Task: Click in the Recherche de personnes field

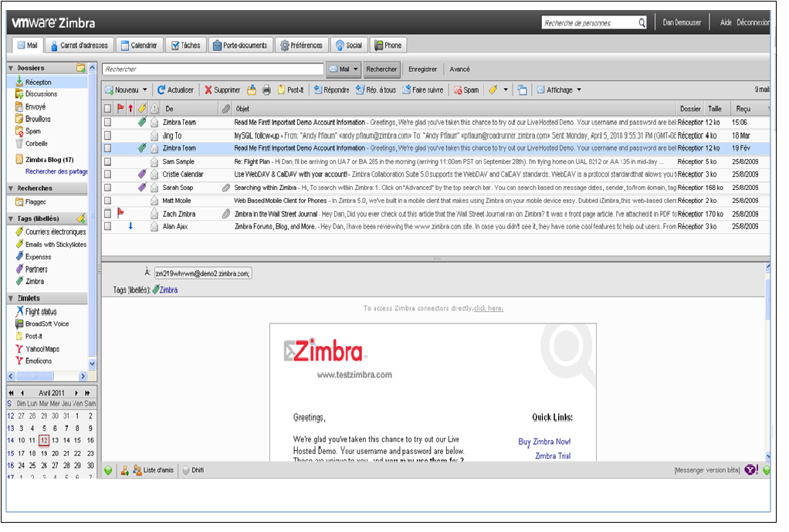Action: click(590, 22)
